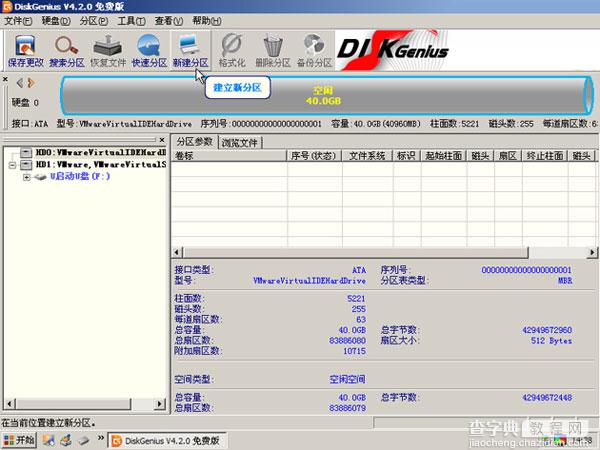Click the 分区表类型 MBR value
600x450 pixels.
pyautogui.click(x=565, y=280)
